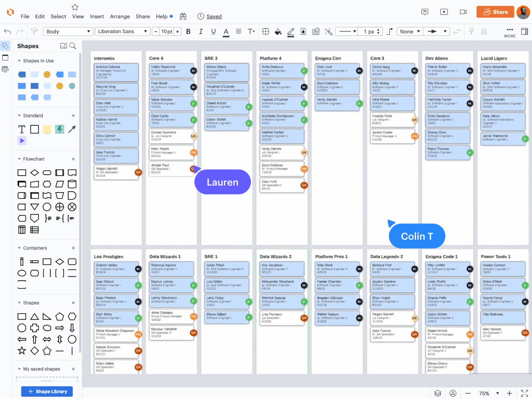Open the Shape Library button
The width and height of the screenshot is (532, 399).
(x=47, y=392)
